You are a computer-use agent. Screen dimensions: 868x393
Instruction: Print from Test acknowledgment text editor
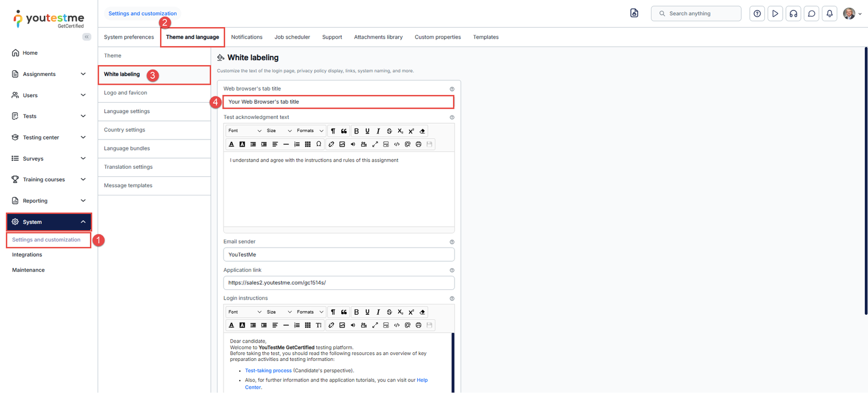coord(418,144)
